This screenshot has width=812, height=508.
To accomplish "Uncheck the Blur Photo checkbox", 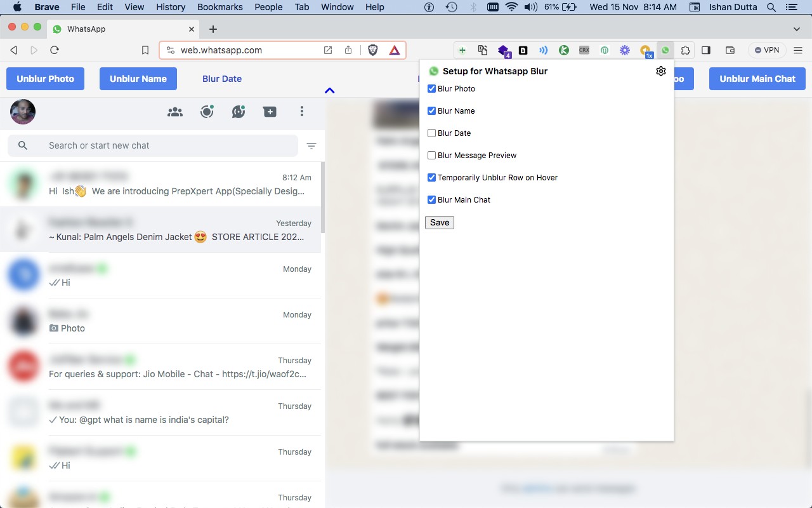I will (x=432, y=89).
